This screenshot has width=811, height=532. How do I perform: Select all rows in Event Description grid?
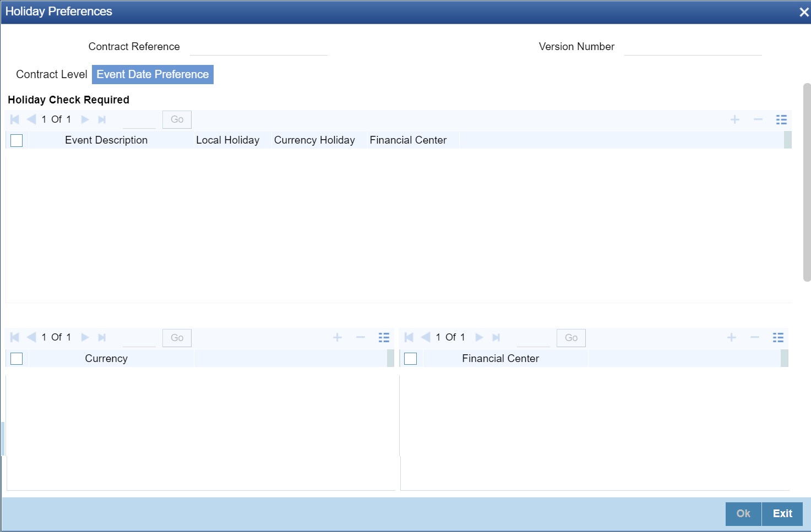[x=17, y=140]
